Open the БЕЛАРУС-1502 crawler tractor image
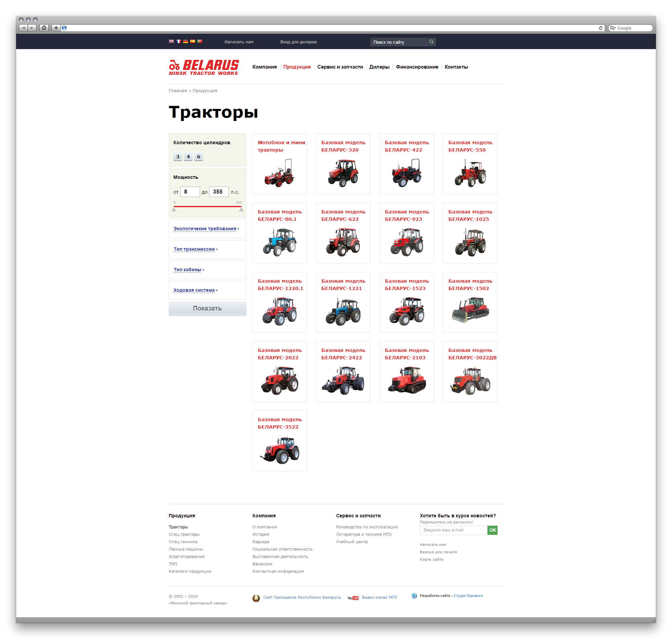This screenshot has height=639, width=672. (x=470, y=310)
